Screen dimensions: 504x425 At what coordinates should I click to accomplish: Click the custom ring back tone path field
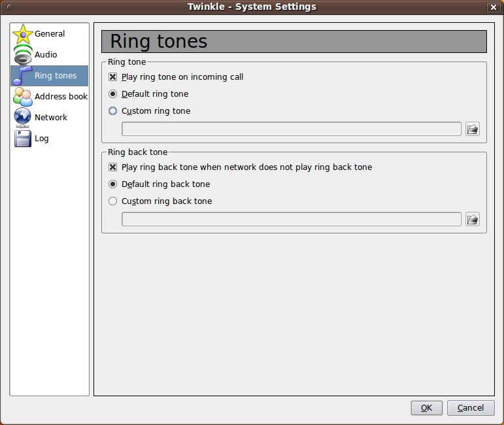pos(291,219)
